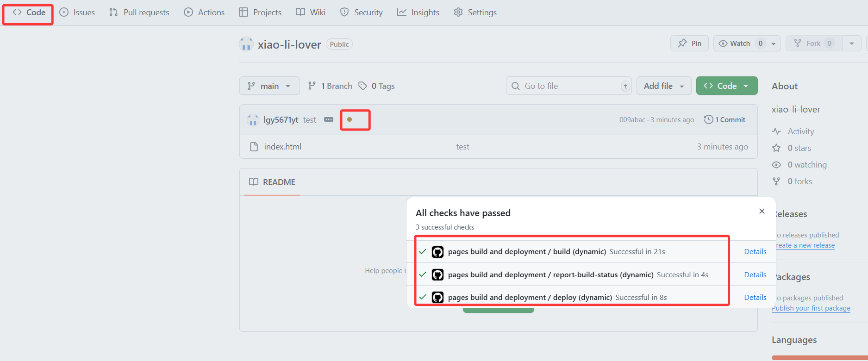View the Insights tab
Screen dimensions: 868x361
tap(418, 12)
